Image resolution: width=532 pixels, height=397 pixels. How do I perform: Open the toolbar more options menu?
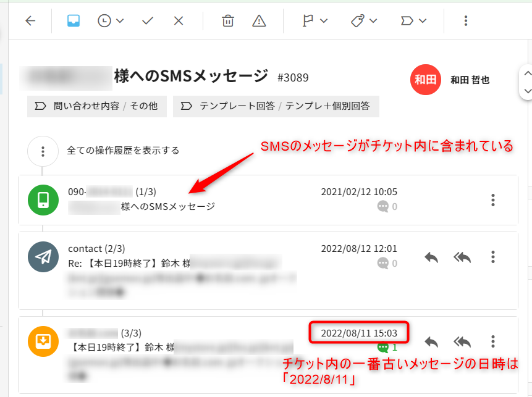pos(466,20)
